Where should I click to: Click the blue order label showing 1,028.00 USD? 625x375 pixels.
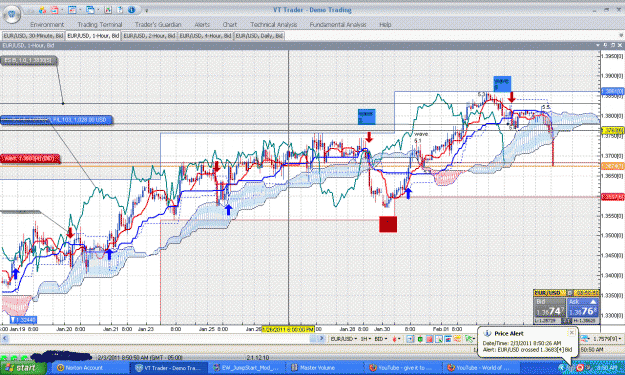coord(56,120)
